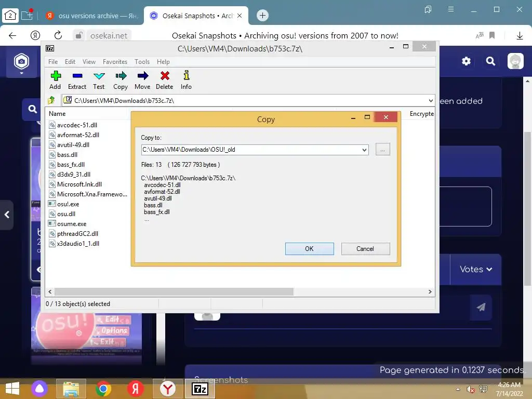Open the new tab plus button
532x399 pixels.
click(262, 15)
